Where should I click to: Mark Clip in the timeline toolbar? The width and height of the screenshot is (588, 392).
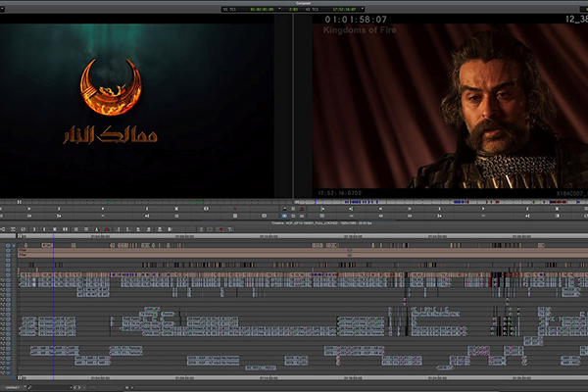click(54, 229)
